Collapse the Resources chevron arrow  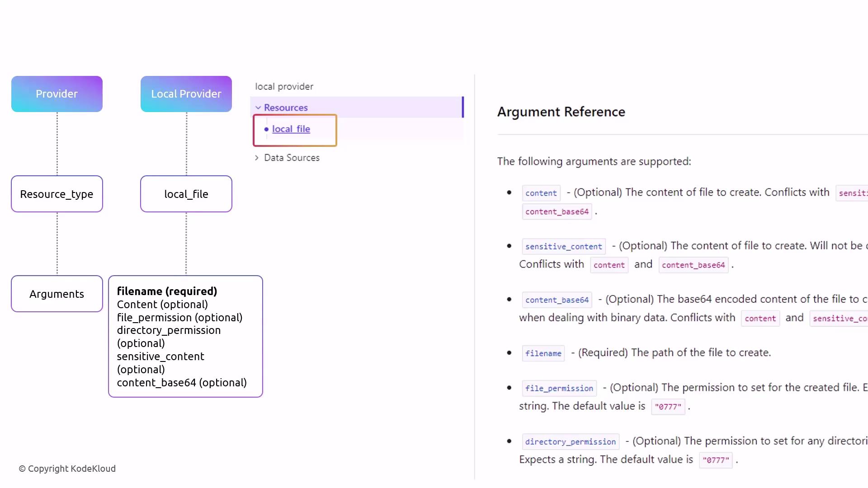click(258, 108)
